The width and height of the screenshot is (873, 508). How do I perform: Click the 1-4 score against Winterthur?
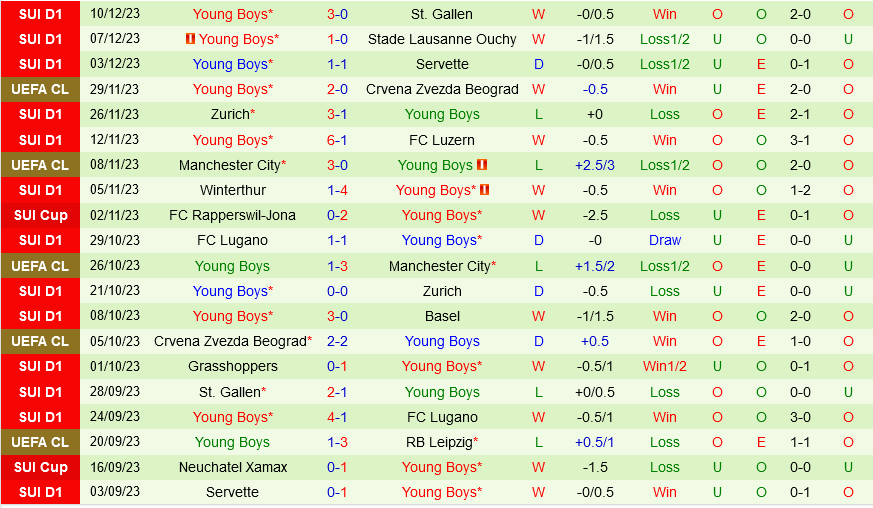pos(337,190)
